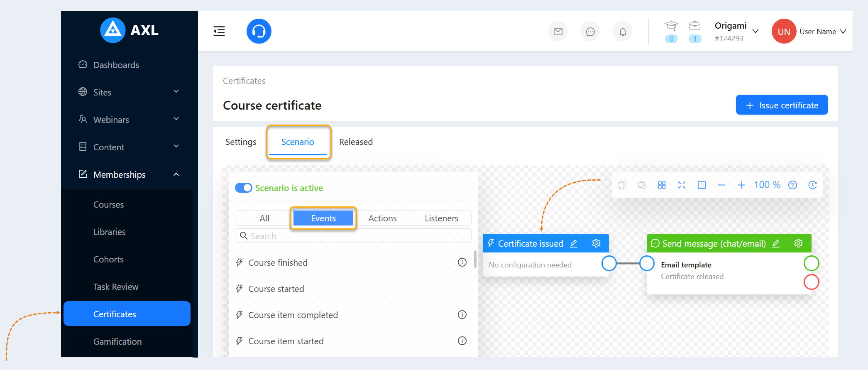Screen dimensions: 868x370
Task: Edit the Certificate issued node name
Action: pyautogui.click(x=574, y=243)
